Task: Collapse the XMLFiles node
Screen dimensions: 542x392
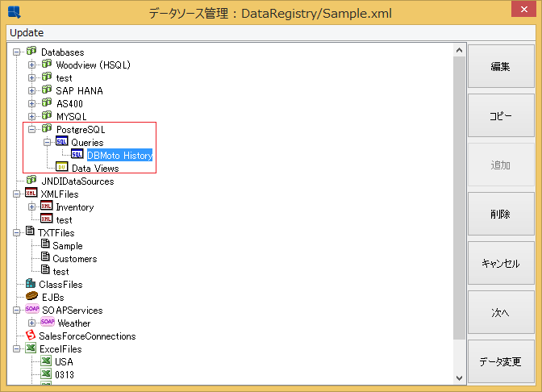Action: pyautogui.click(x=17, y=194)
